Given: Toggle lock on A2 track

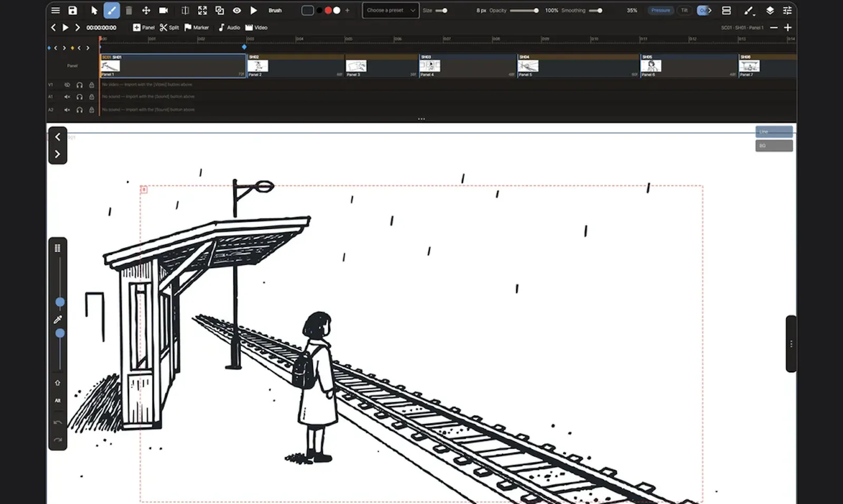Looking at the screenshot, I should coord(92,110).
